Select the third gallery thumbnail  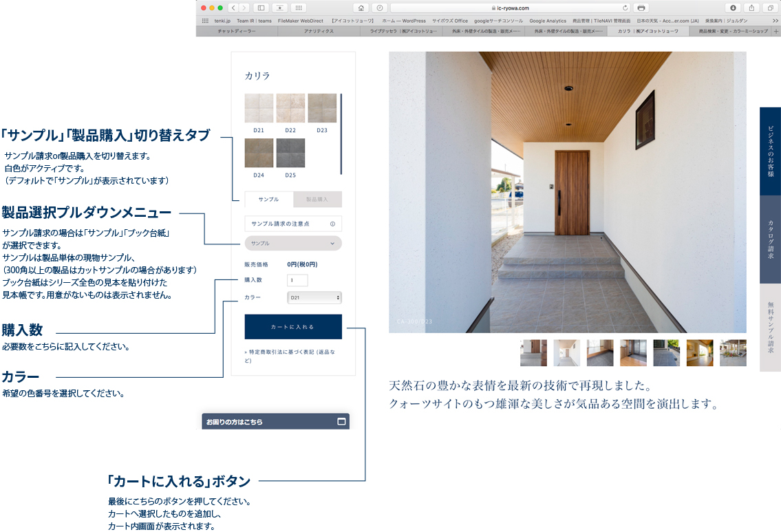[x=600, y=352]
